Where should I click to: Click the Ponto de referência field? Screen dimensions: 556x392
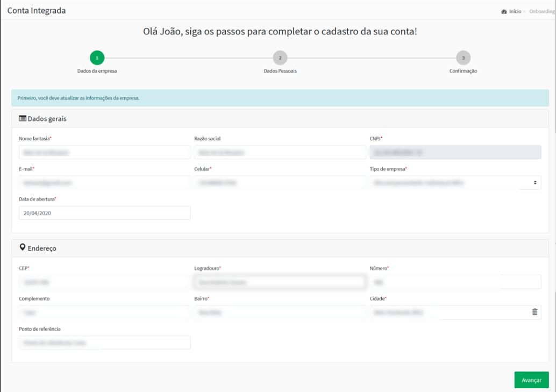(x=104, y=343)
